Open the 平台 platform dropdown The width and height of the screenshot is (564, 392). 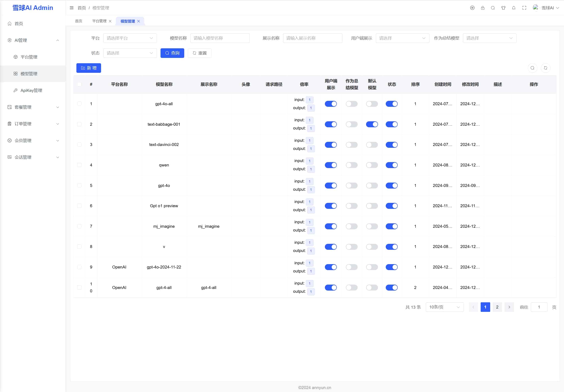click(x=130, y=38)
